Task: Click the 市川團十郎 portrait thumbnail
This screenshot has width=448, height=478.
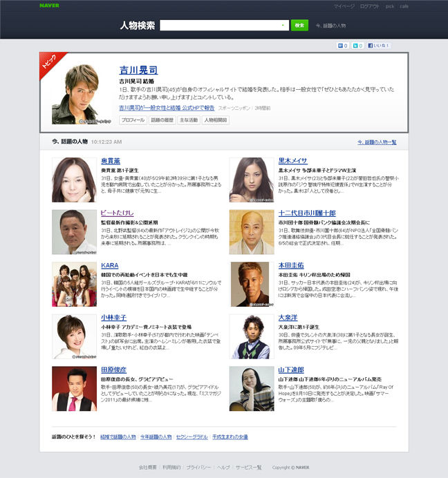Action: (252, 232)
